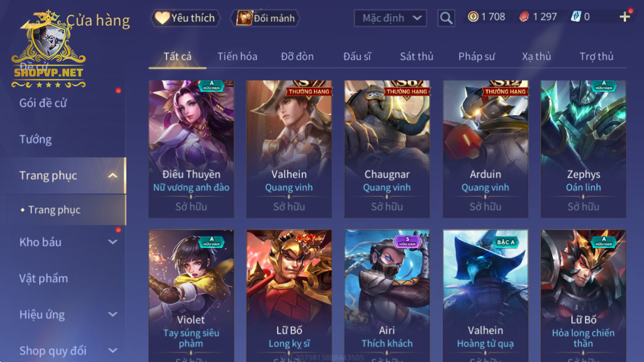The image size is (644, 362).
Task: Tap the blue voucher card icon
Action: (x=576, y=17)
